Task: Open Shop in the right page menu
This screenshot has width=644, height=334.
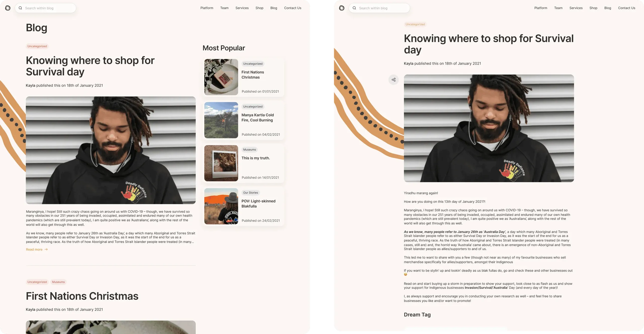Action: (593, 8)
